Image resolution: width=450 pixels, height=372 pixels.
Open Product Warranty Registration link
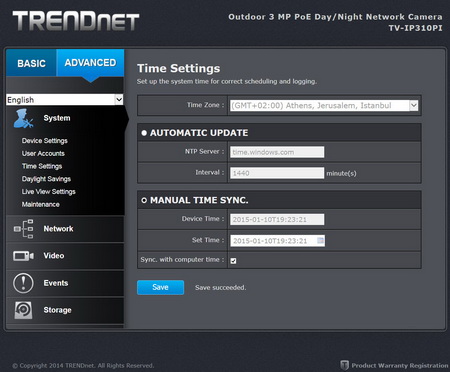pyautogui.click(x=400, y=365)
